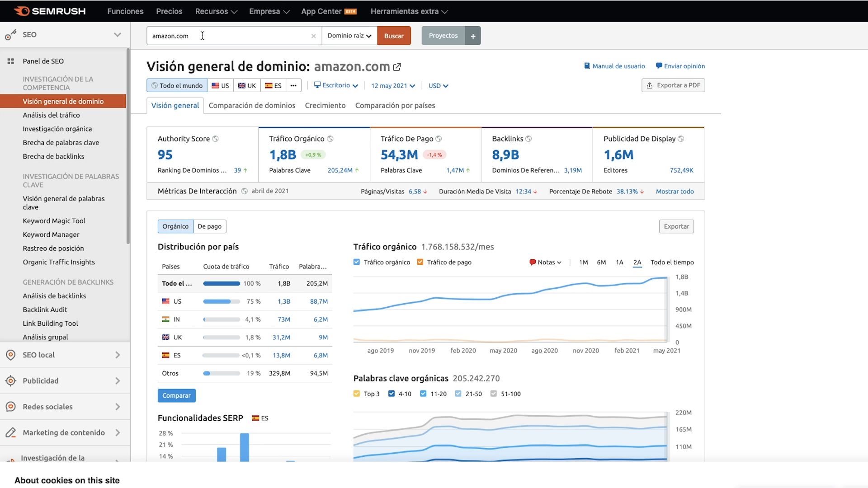868x488 pixels.
Task: Open amazon.com external link icon
Action: coord(397,67)
